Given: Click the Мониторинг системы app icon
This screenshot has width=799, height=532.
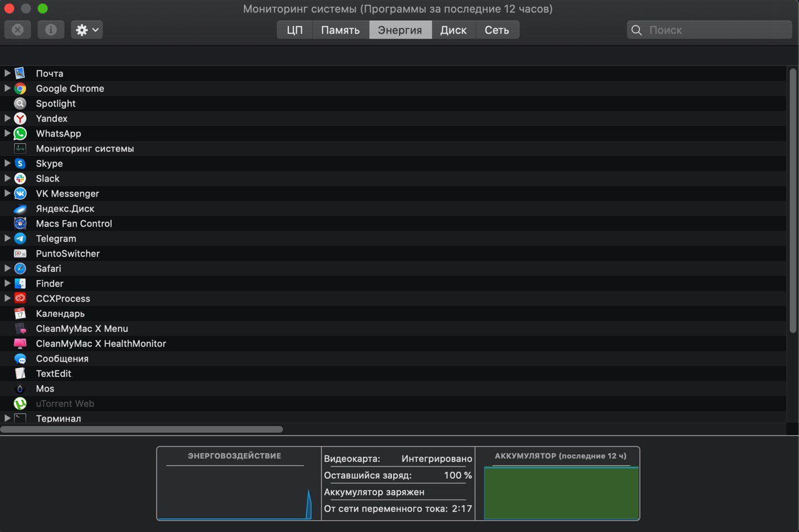Looking at the screenshot, I should pyautogui.click(x=20, y=148).
